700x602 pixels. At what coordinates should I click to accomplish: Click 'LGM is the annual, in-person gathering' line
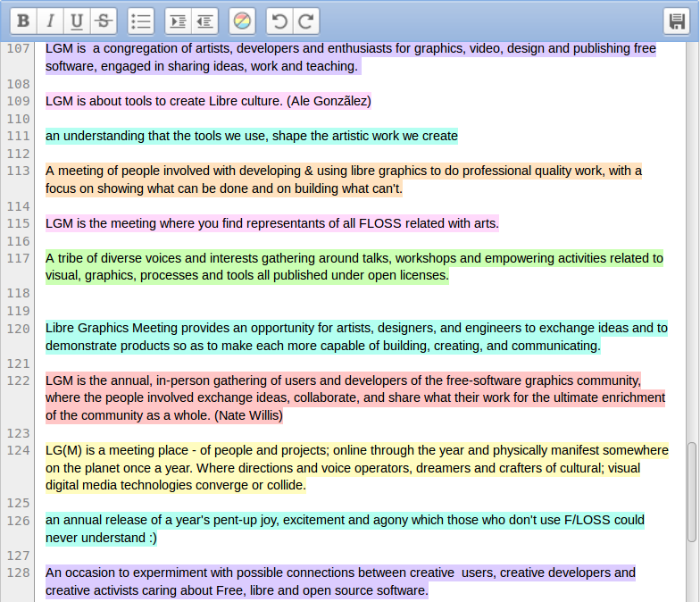[x=343, y=380]
